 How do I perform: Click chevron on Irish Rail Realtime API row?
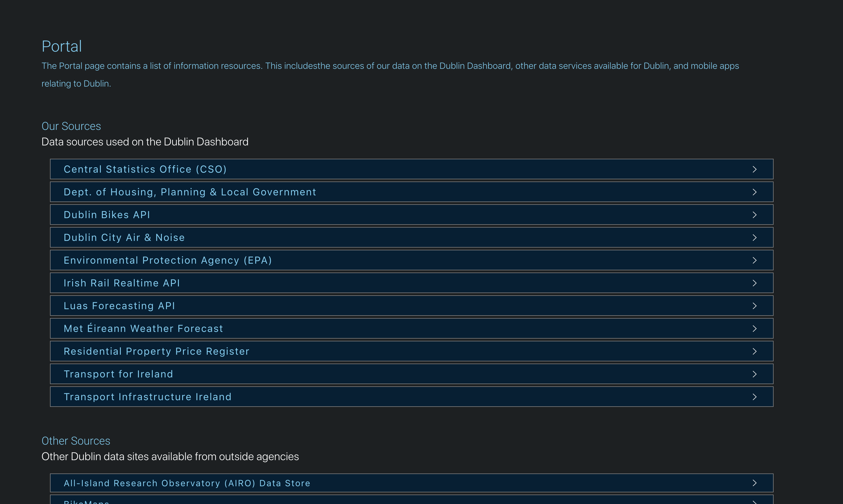[754, 283]
